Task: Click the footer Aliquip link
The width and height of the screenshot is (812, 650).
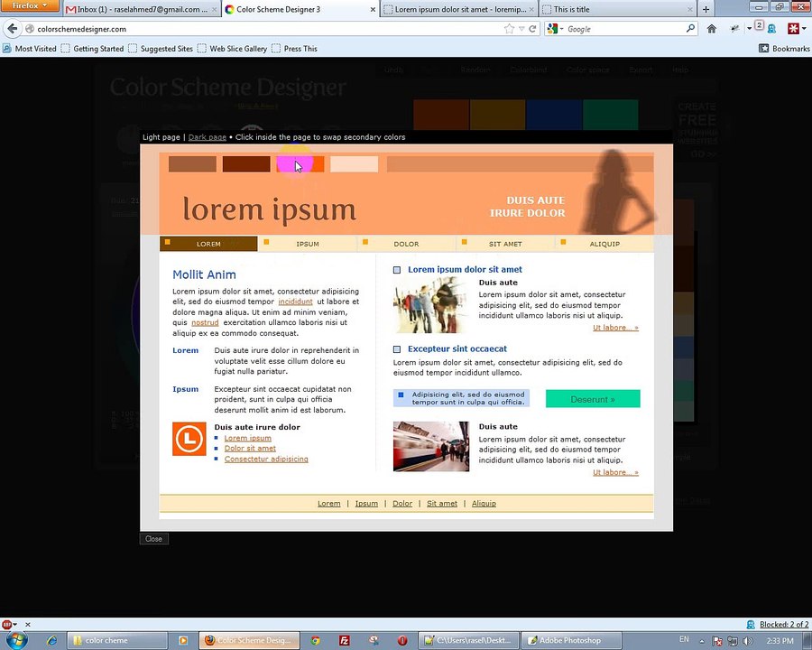Action: click(484, 504)
